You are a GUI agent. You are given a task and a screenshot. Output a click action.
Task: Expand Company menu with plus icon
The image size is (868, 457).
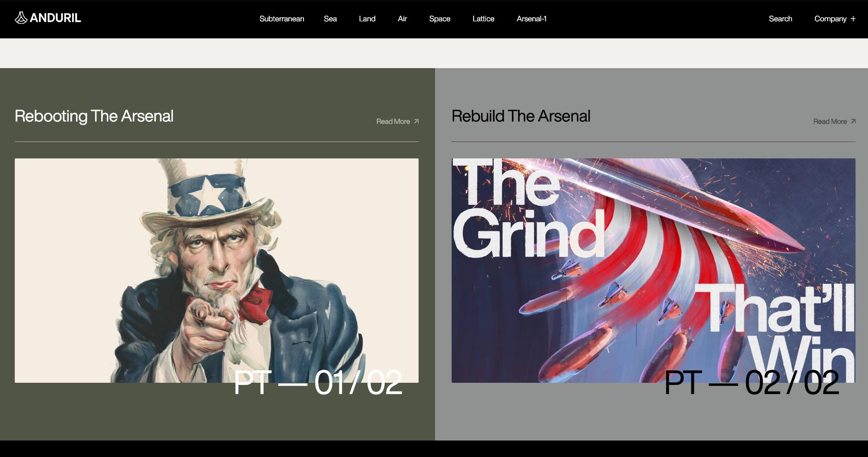tap(853, 19)
